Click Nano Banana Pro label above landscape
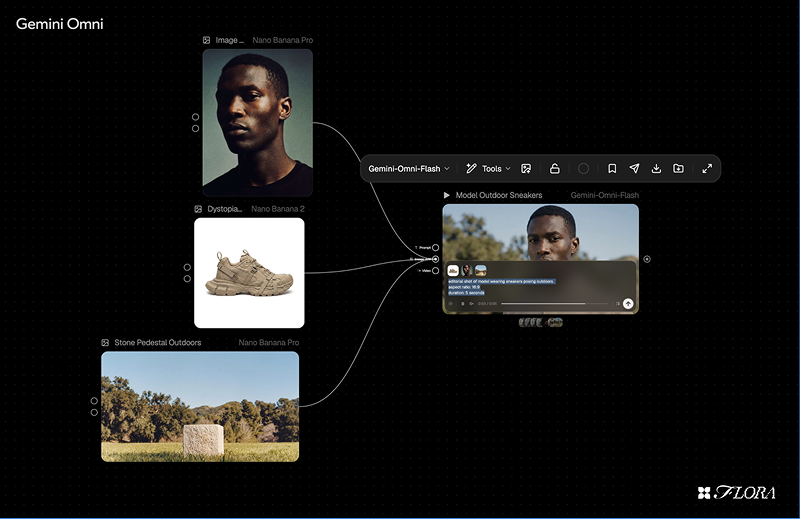This screenshot has width=800, height=520. click(269, 342)
